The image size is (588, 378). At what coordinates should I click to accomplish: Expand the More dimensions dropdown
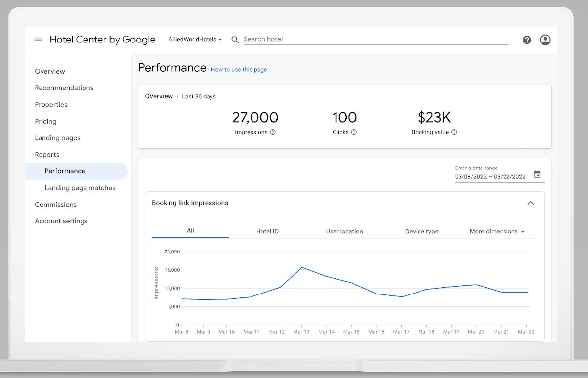(497, 231)
